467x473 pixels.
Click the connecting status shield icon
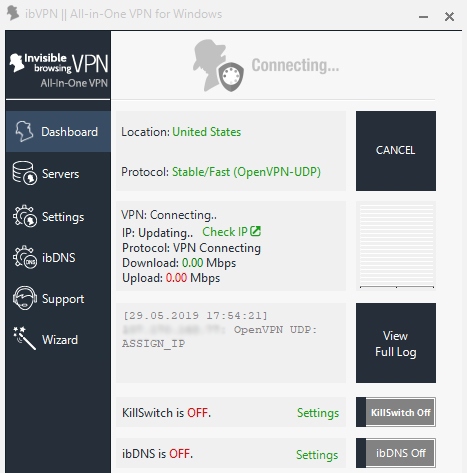pyautogui.click(x=231, y=77)
